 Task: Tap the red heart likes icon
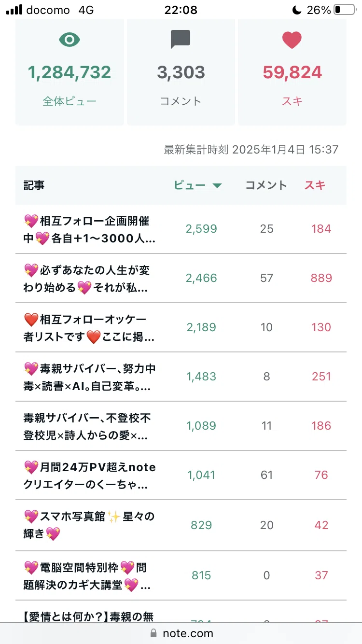tap(292, 40)
